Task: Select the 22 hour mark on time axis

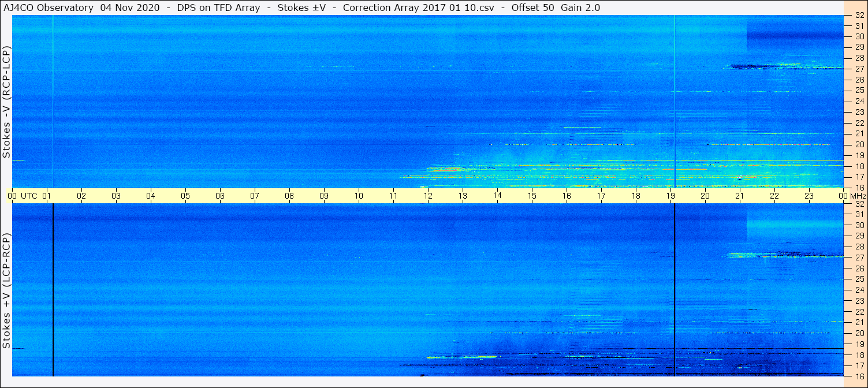Action: 775,196
